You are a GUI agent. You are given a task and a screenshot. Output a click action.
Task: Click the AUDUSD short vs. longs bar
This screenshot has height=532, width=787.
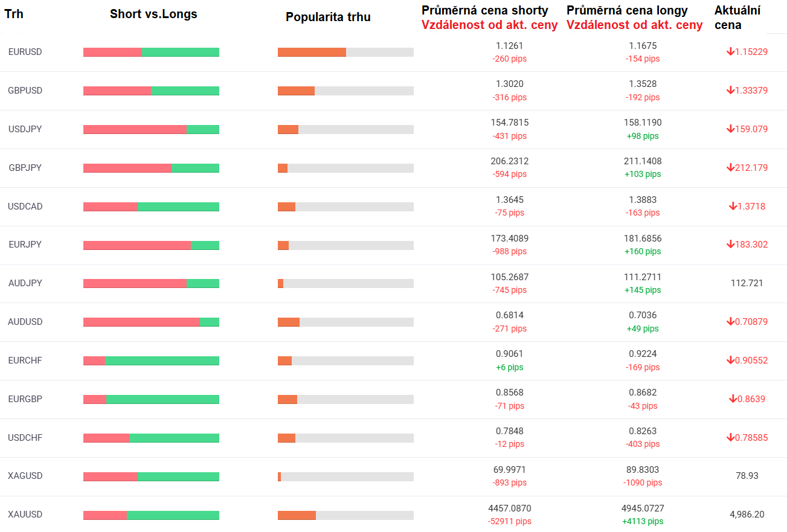[151, 322]
